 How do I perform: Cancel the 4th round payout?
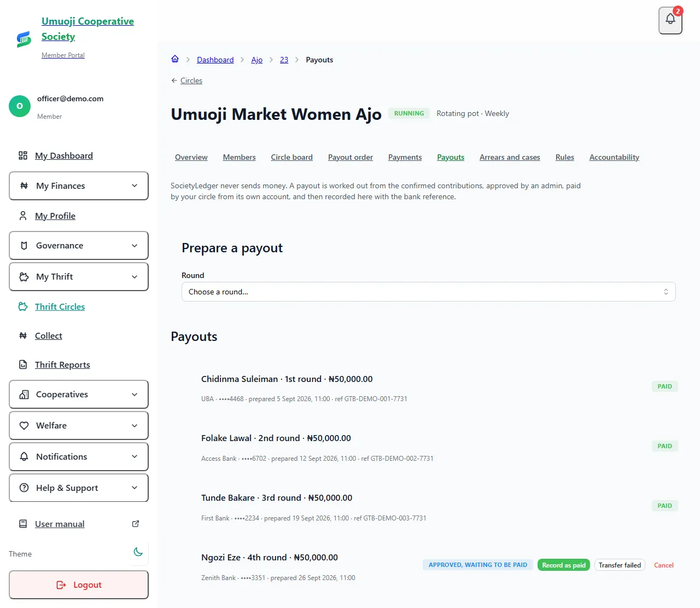tap(664, 565)
